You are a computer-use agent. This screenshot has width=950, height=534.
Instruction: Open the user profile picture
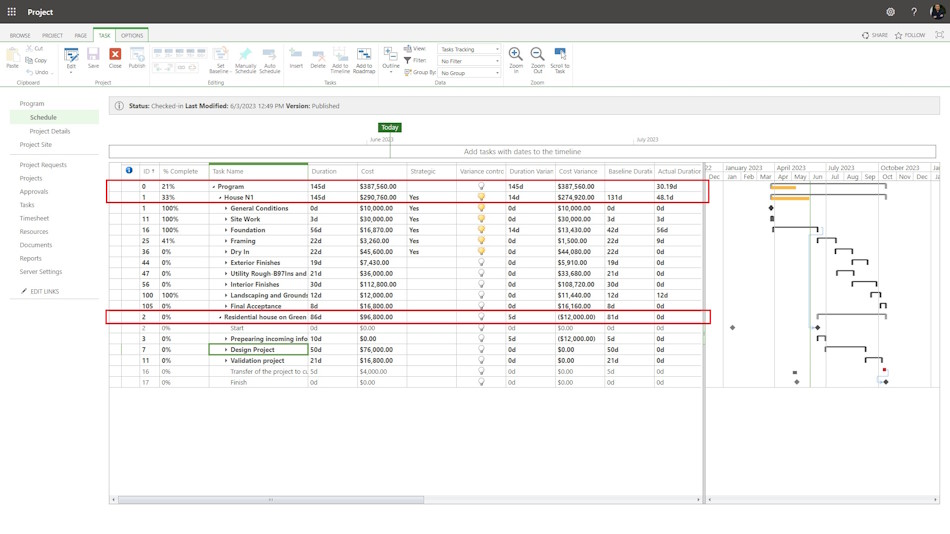pos(938,12)
